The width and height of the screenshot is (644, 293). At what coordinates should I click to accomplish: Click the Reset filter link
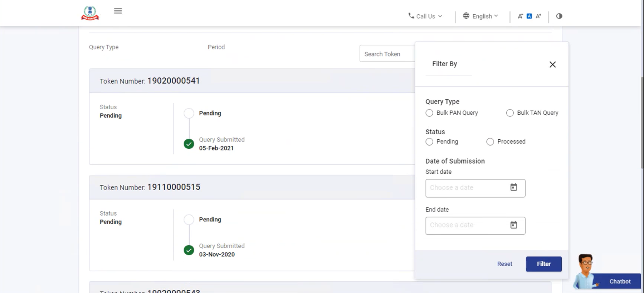tap(504, 264)
